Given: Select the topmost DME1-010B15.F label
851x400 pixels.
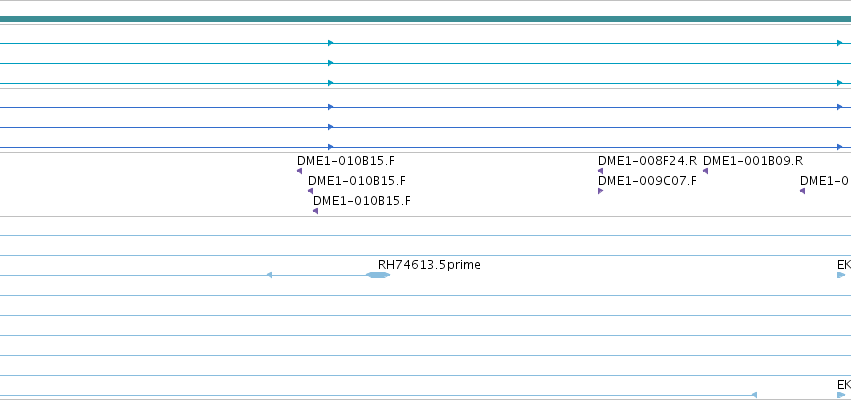Looking at the screenshot, I should (x=346, y=161).
